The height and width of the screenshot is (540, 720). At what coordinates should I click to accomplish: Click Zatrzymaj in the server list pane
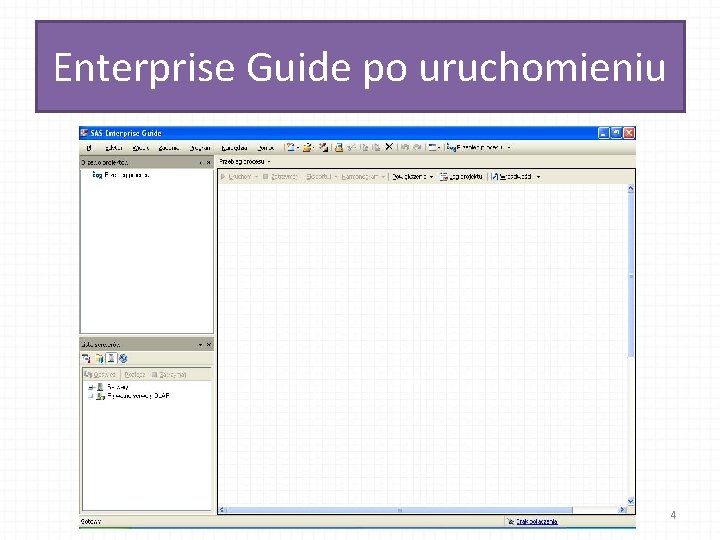[x=169, y=375]
